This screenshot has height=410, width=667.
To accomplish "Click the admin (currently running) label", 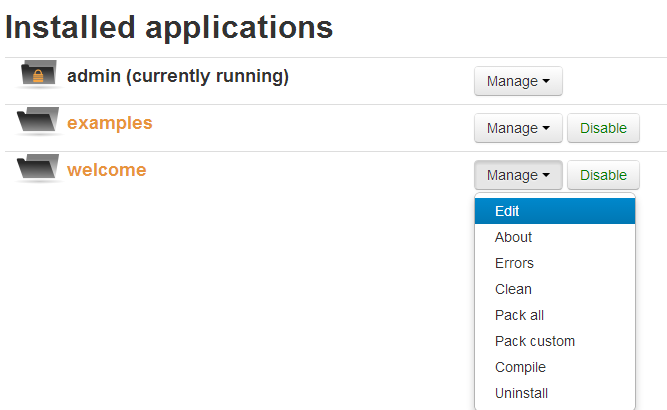I will 178,77.
